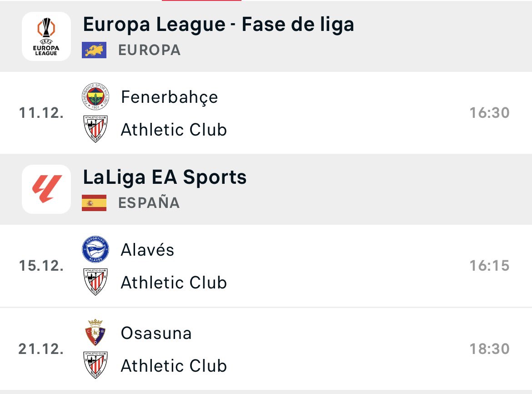Open LaLiga EA Sports competition header
The width and height of the screenshot is (532, 394).
point(165,177)
